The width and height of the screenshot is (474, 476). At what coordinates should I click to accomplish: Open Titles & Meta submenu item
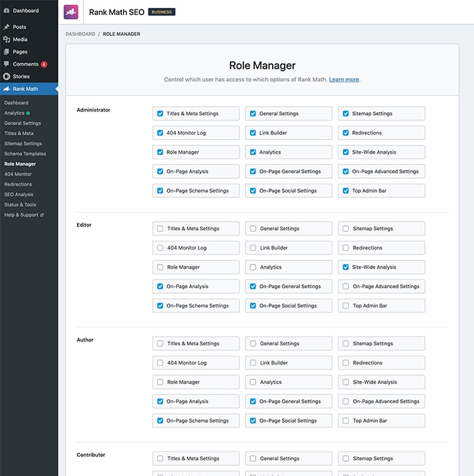tap(19, 133)
